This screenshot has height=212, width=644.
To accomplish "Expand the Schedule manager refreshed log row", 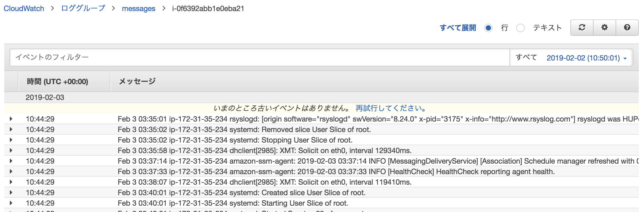I will (x=11, y=161).
